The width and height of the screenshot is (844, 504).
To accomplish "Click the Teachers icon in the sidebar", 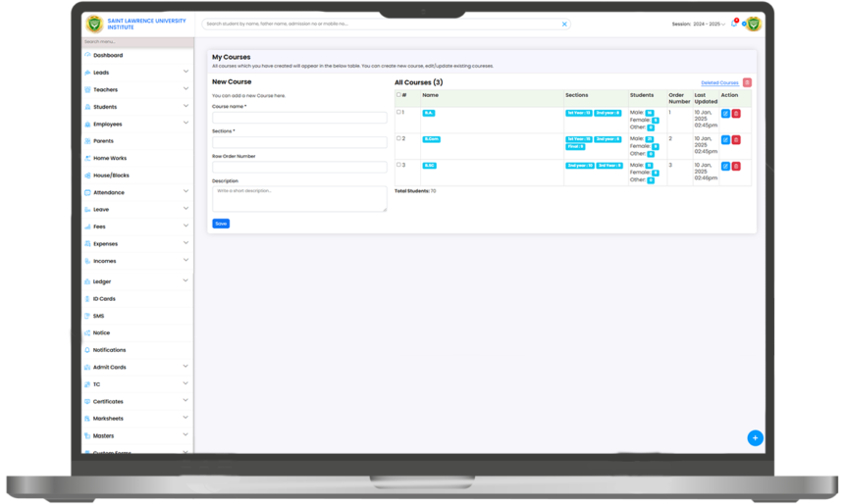I will (x=87, y=89).
